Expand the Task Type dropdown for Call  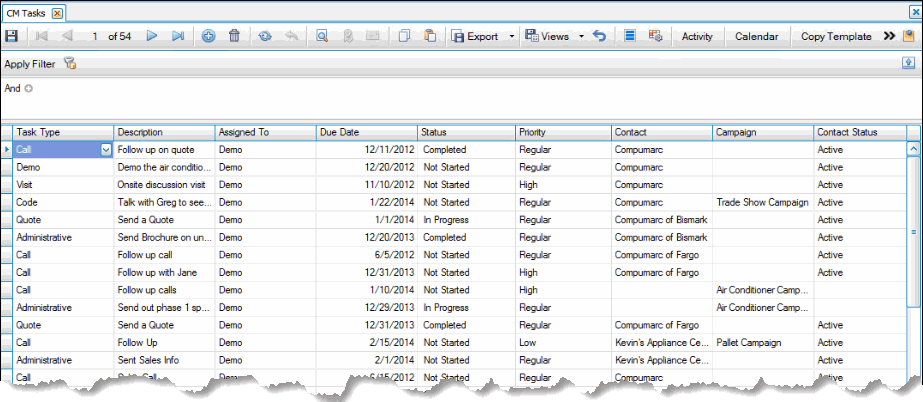(x=106, y=150)
